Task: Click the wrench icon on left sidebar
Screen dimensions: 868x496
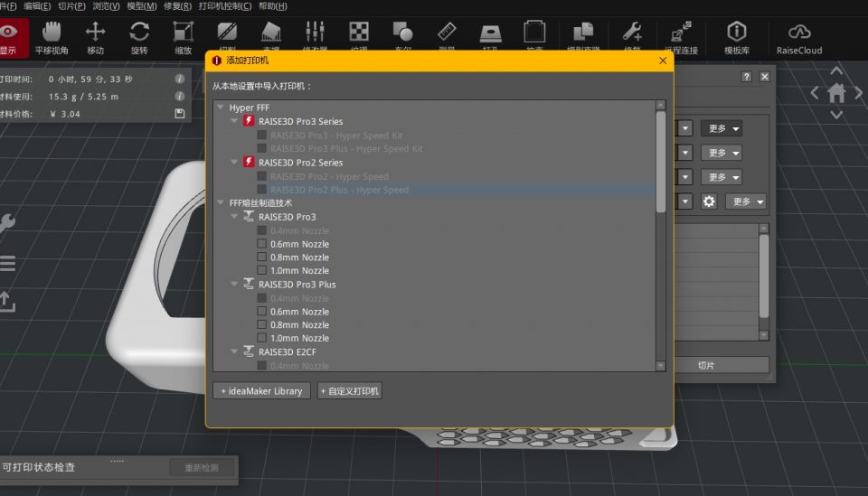Action: point(6,223)
